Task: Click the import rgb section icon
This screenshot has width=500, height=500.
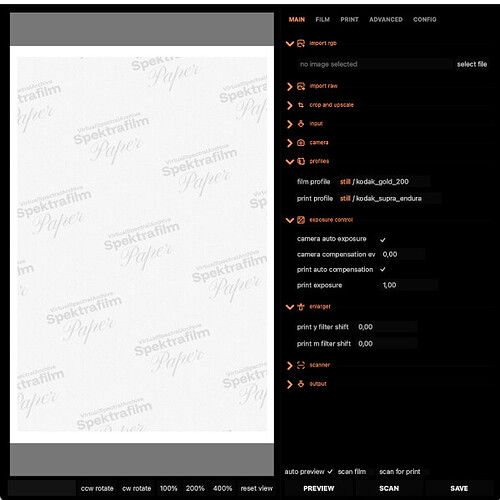Action: (301, 43)
